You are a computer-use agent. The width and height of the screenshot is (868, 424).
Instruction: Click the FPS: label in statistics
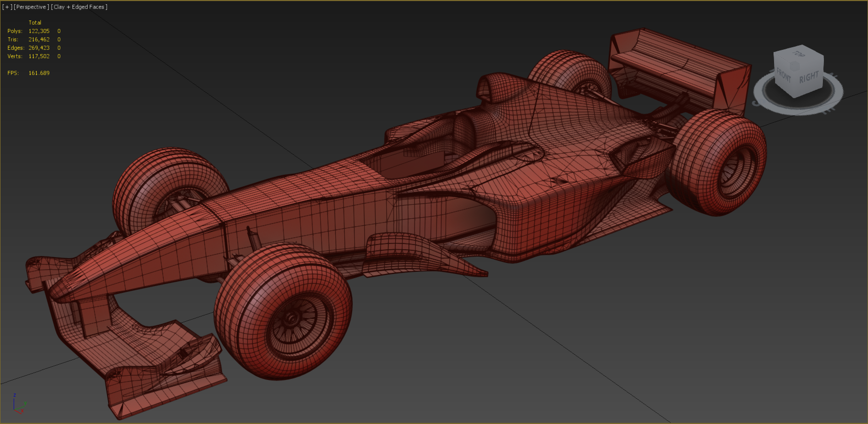(13, 73)
